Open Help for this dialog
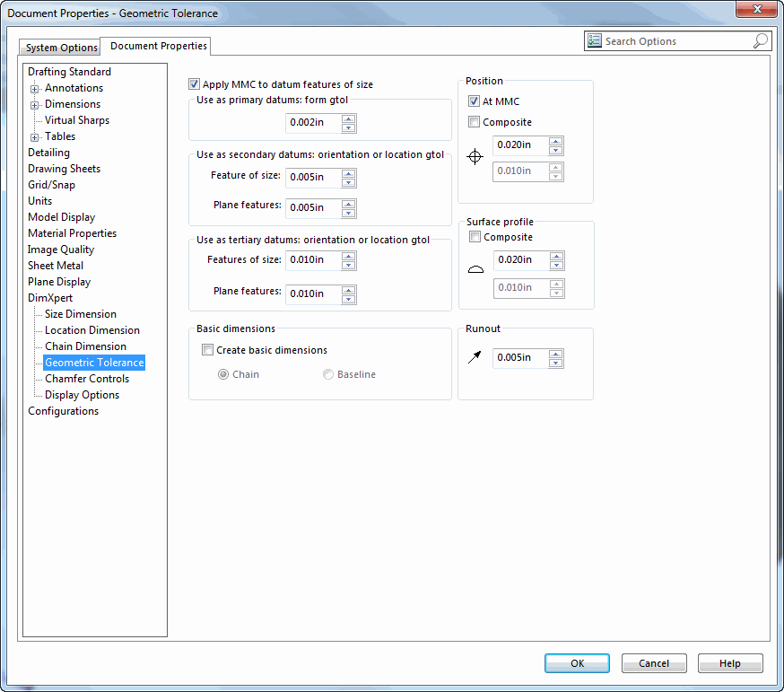The height and width of the screenshot is (692, 784). coord(730,663)
